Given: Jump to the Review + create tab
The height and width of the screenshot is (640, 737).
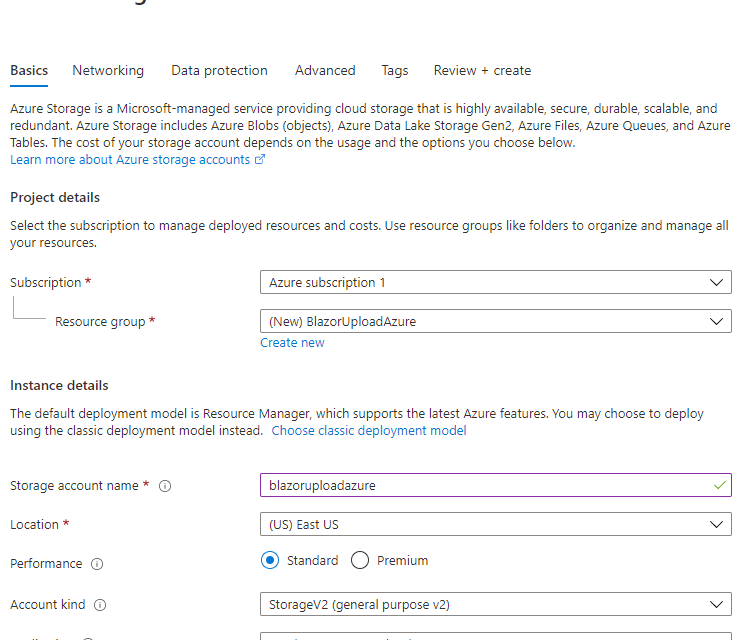Looking at the screenshot, I should pos(482,71).
